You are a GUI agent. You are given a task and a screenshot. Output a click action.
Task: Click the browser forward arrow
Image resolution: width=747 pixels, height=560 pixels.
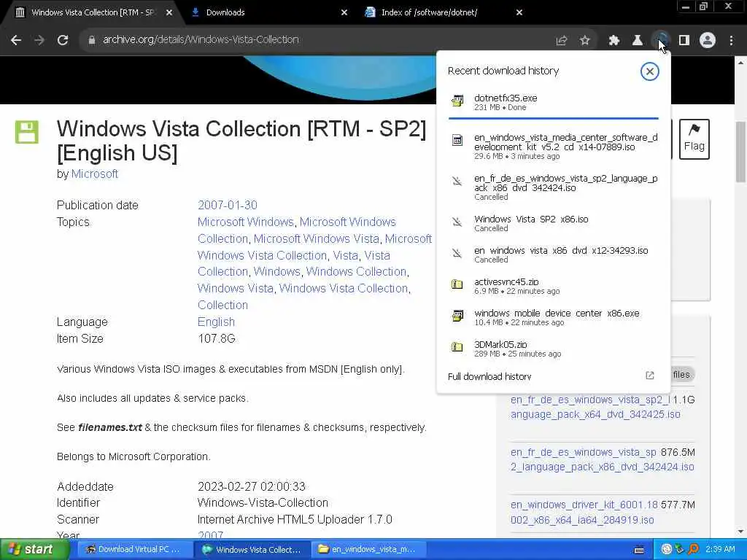[39, 40]
